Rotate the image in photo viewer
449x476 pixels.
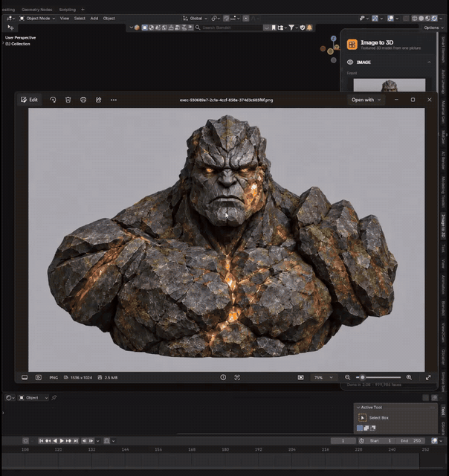(x=53, y=100)
